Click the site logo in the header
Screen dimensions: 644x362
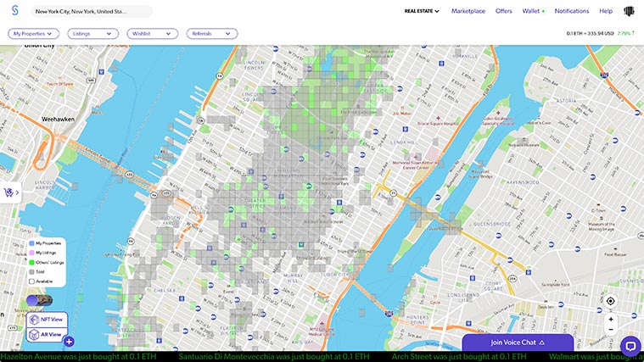pos(15,11)
